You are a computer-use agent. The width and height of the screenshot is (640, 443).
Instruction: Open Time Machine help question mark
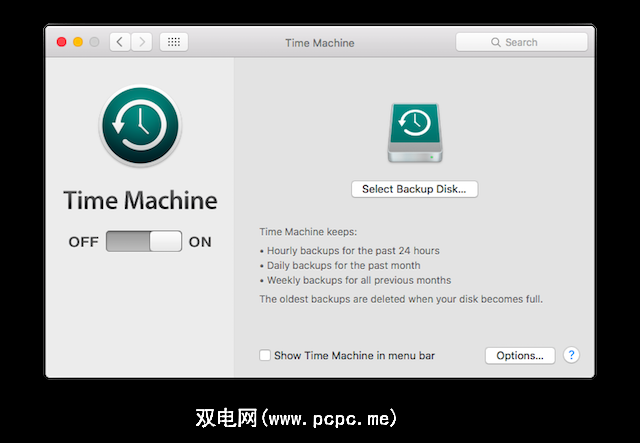pos(571,355)
